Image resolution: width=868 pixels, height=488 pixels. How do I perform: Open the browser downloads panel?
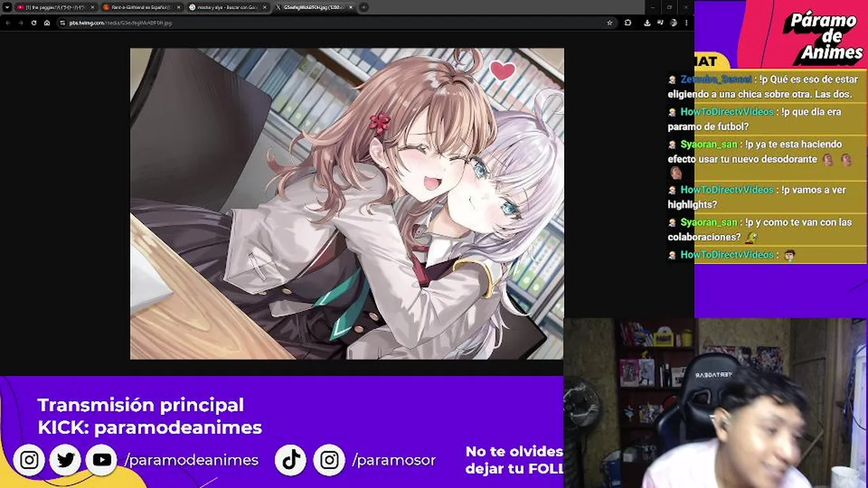point(647,22)
